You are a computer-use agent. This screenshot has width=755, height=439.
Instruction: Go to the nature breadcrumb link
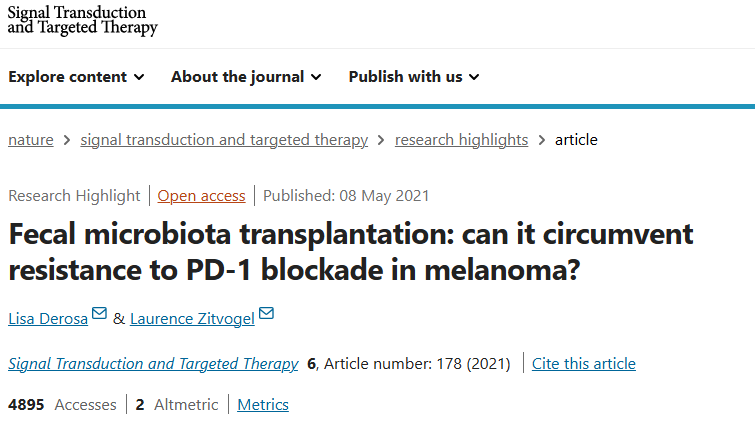coord(31,140)
